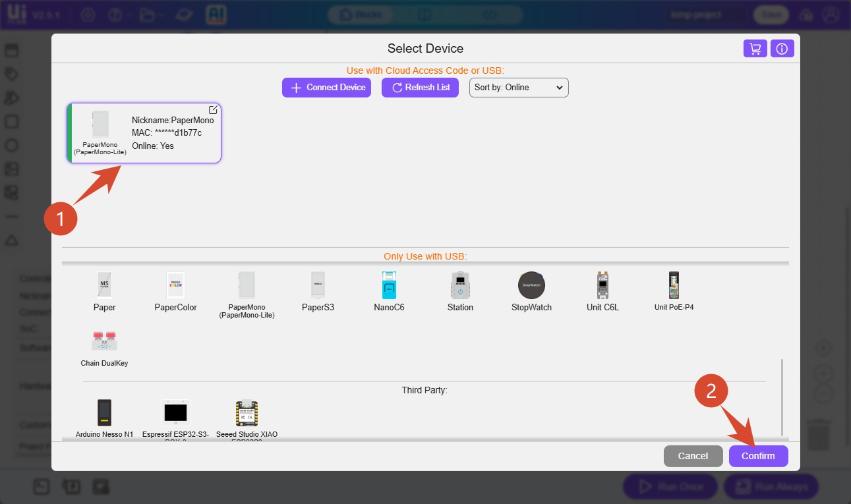
Task: Click the MAC address text ending d1b77c
Action: point(167,133)
